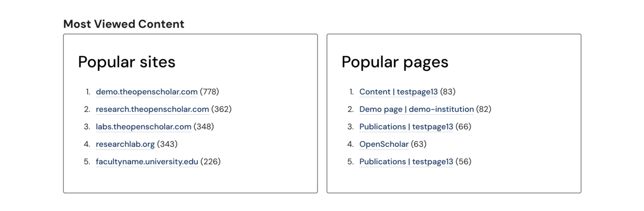Open the research.theopenscholar.com link
Screen dimensions: 644x211
152,109
